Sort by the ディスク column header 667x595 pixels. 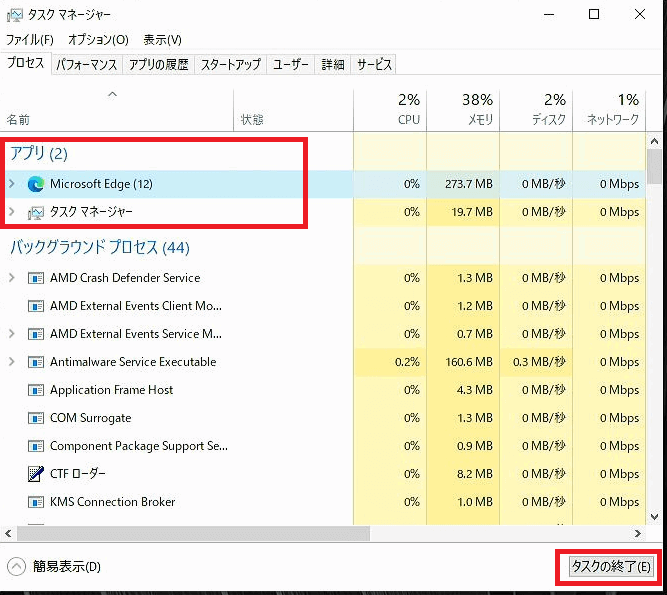pyautogui.click(x=536, y=111)
